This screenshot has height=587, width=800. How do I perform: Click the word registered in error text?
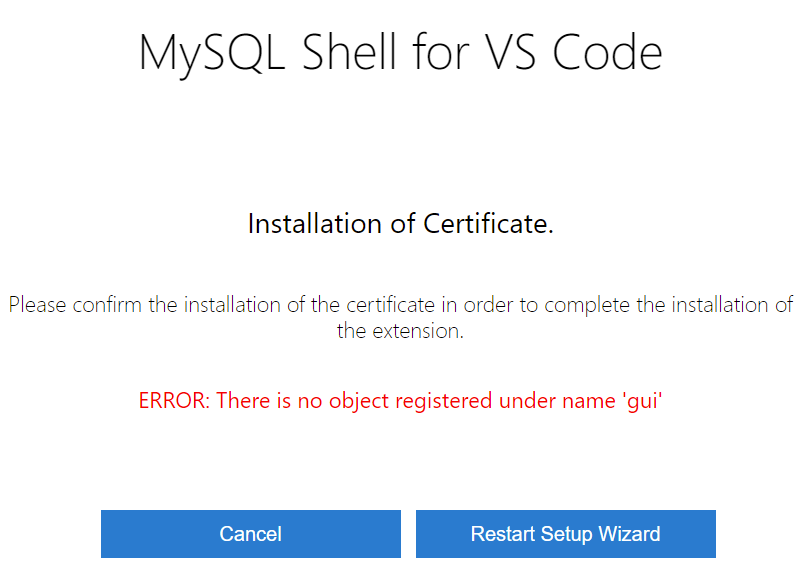[x=443, y=401]
